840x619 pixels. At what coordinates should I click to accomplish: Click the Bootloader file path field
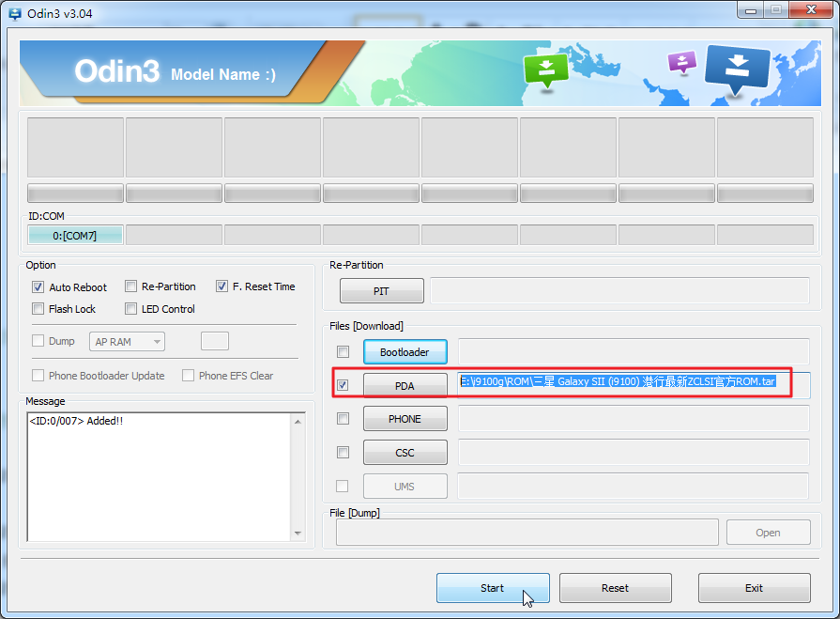[x=634, y=351]
